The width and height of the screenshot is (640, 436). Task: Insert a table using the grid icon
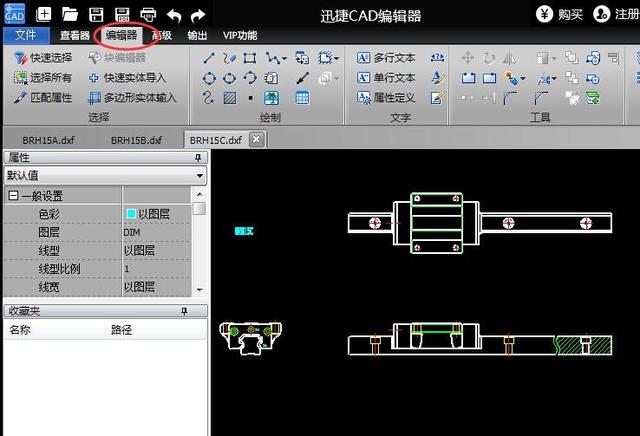[302, 98]
